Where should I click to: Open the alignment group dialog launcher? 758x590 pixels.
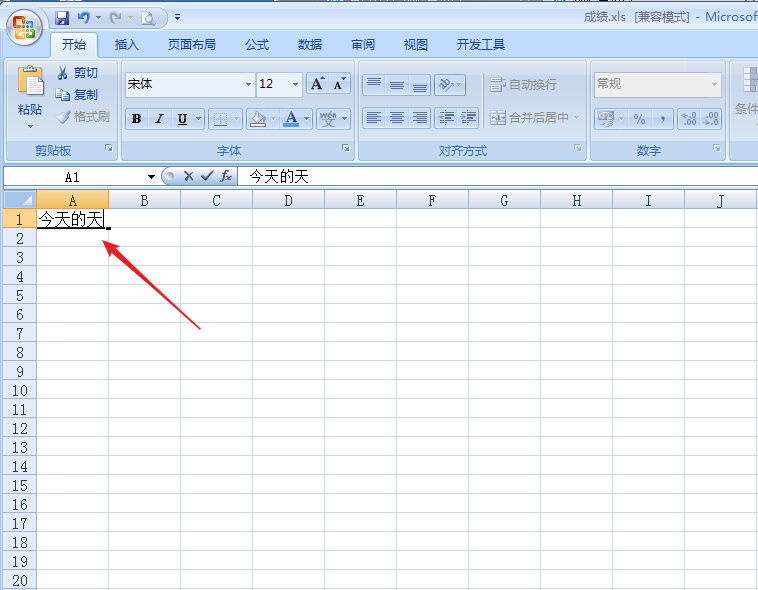point(578,148)
